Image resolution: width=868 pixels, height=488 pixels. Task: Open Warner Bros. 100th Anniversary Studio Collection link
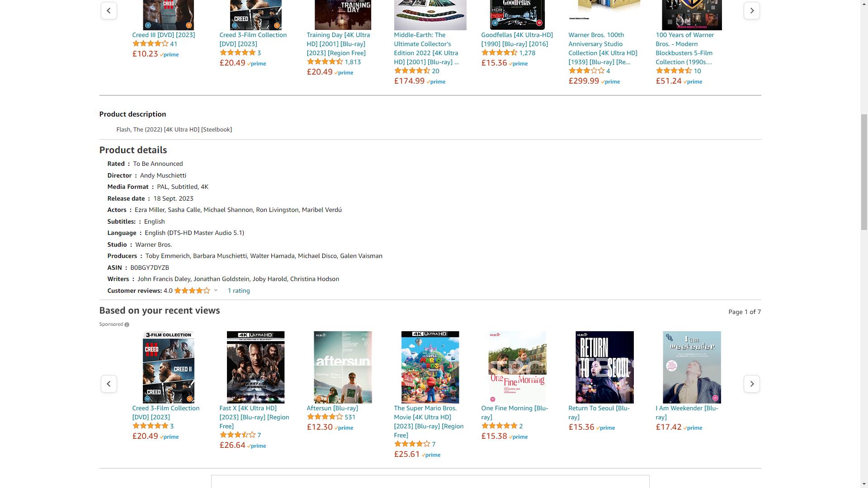[603, 48]
